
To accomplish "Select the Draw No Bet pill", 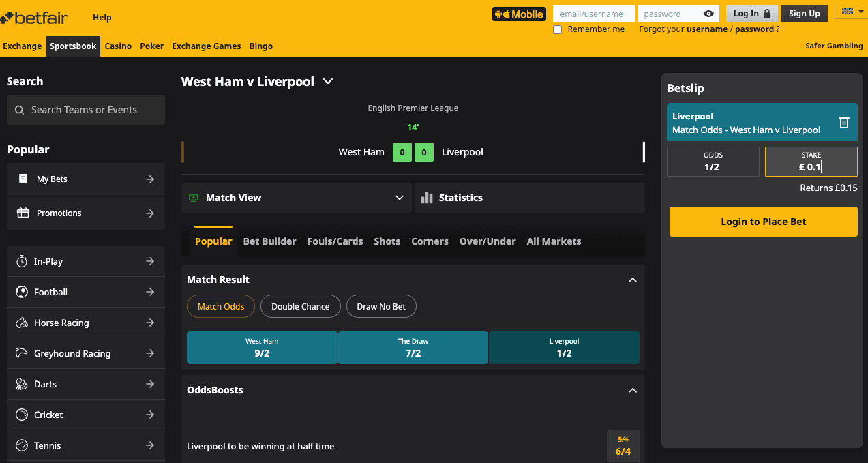I will [381, 306].
